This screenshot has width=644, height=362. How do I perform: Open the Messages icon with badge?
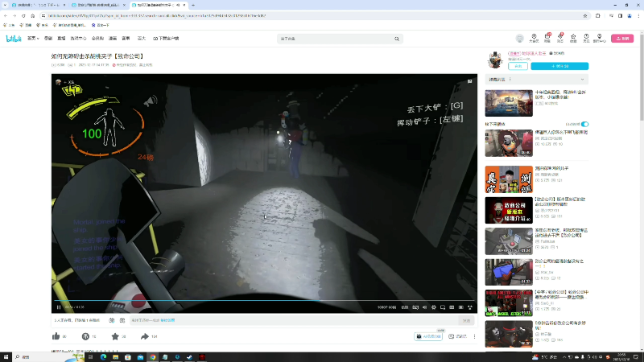coord(547,38)
